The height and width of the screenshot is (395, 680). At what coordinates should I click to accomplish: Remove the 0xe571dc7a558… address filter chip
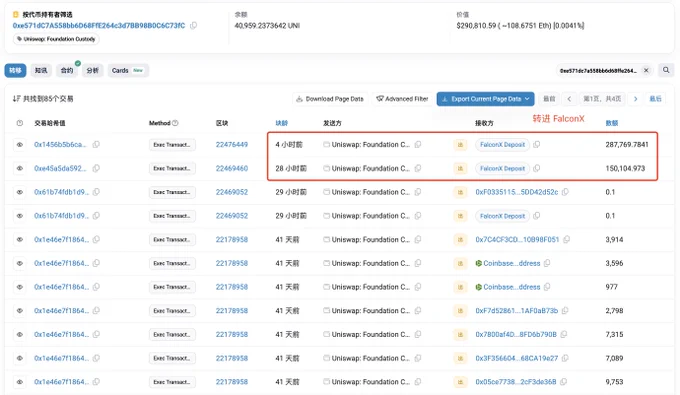pyautogui.click(x=646, y=70)
